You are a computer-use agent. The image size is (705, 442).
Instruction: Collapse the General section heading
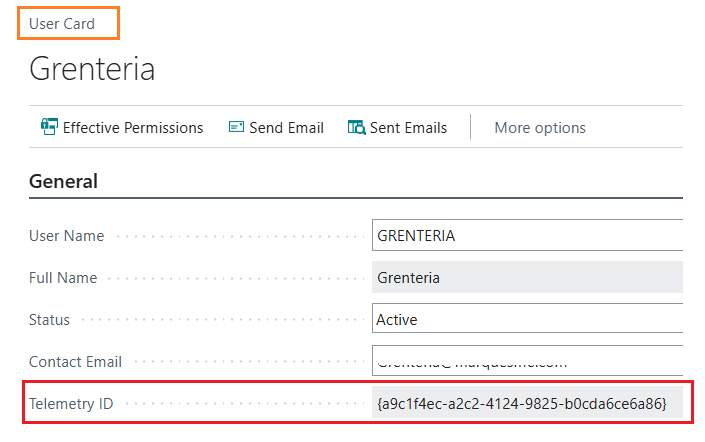click(64, 181)
